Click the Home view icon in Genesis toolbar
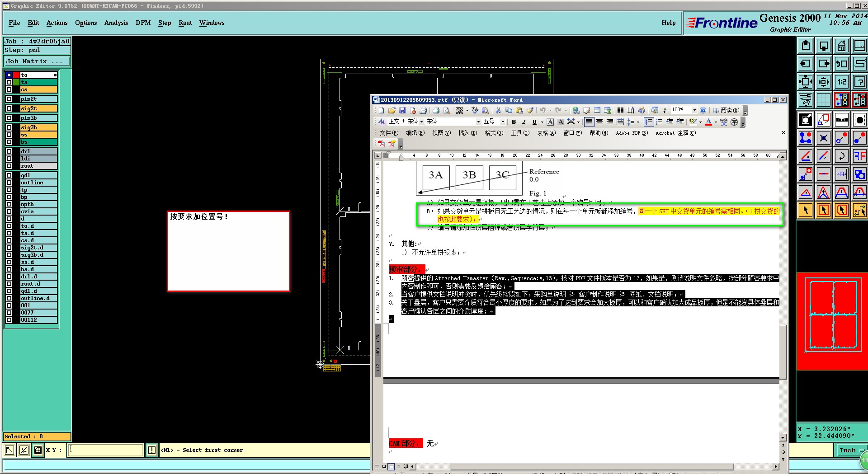868x474 pixels. 841,46
